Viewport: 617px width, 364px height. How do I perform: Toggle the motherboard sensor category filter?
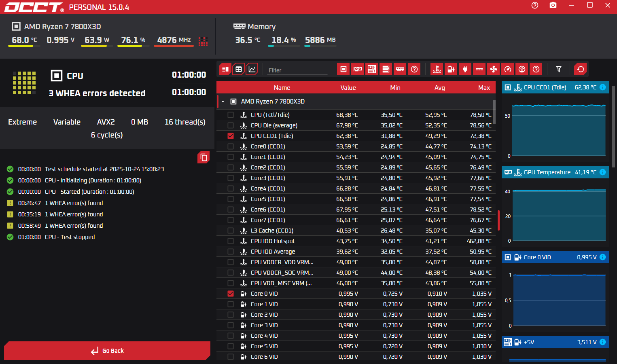(x=372, y=69)
